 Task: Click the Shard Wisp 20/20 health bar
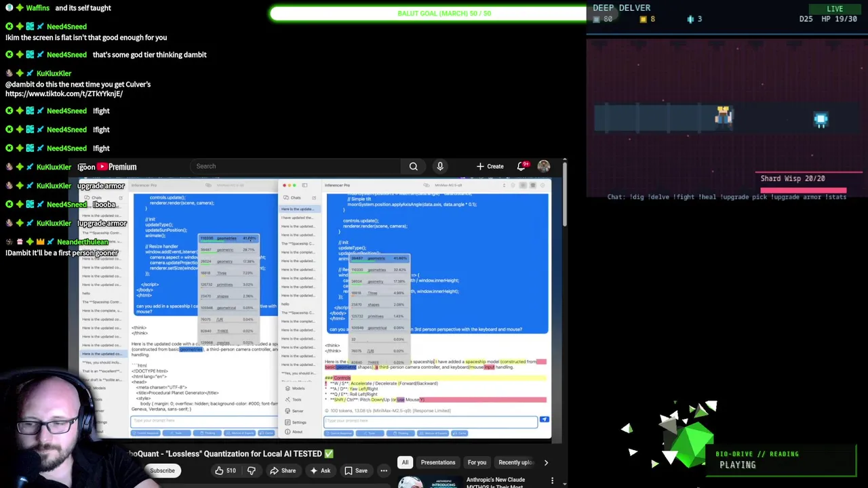pyautogui.click(x=804, y=190)
